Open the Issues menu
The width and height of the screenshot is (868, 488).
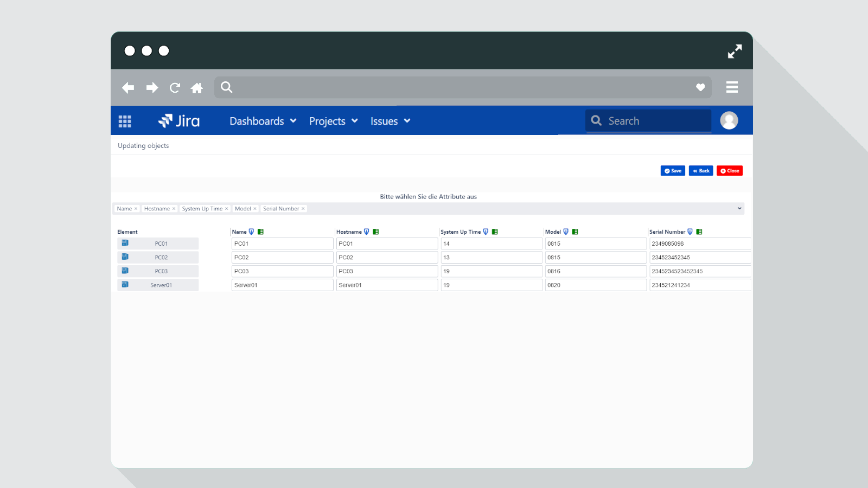coord(390,121)
